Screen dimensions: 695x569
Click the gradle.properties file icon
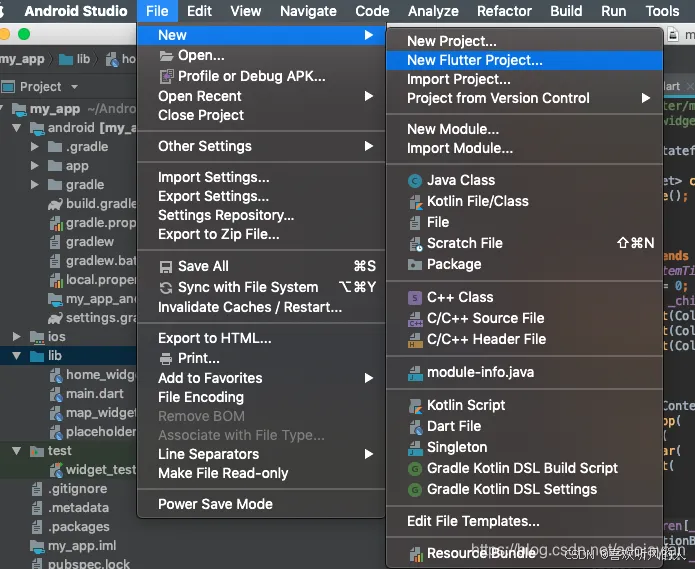(55, 223)
